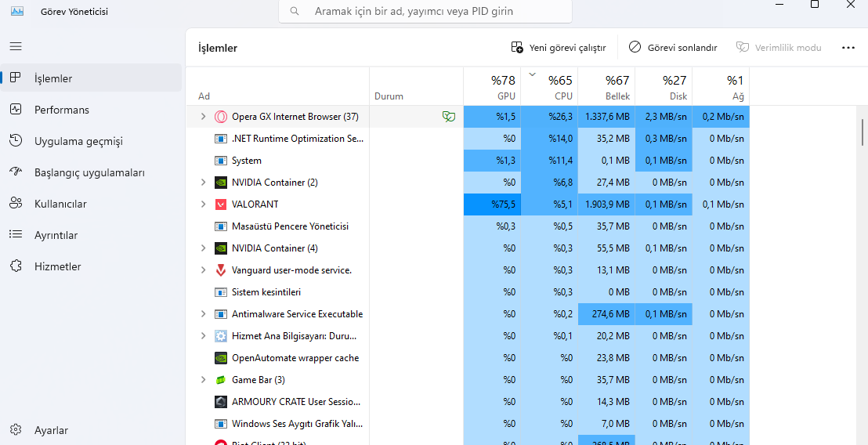Expand Antimalware Service Executable row
The height and width of the screenshot is (445, 868).
(203, 314)
